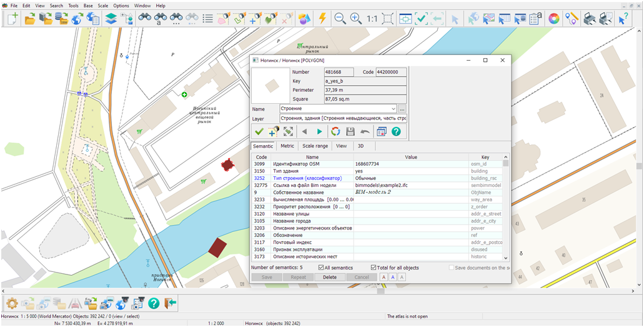Go to next object with green arrow
The image size is (644, 327).
click(319, 131)
